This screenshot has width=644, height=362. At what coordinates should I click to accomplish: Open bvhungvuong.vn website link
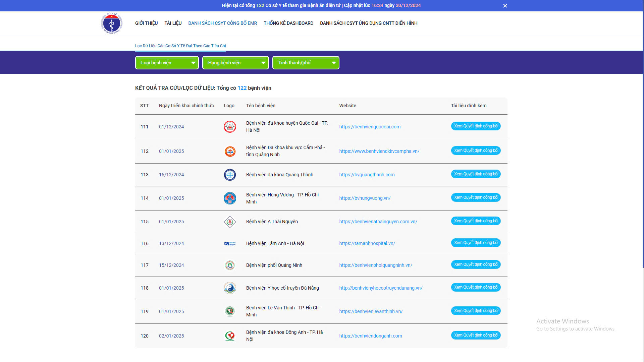[x=365, y=198]
